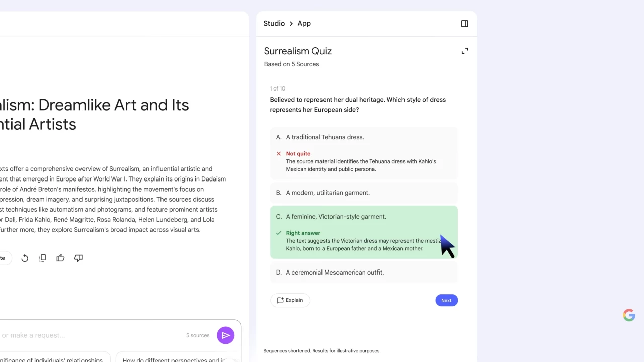Select answer B, a modern utilitarian garment

[363, 193]
